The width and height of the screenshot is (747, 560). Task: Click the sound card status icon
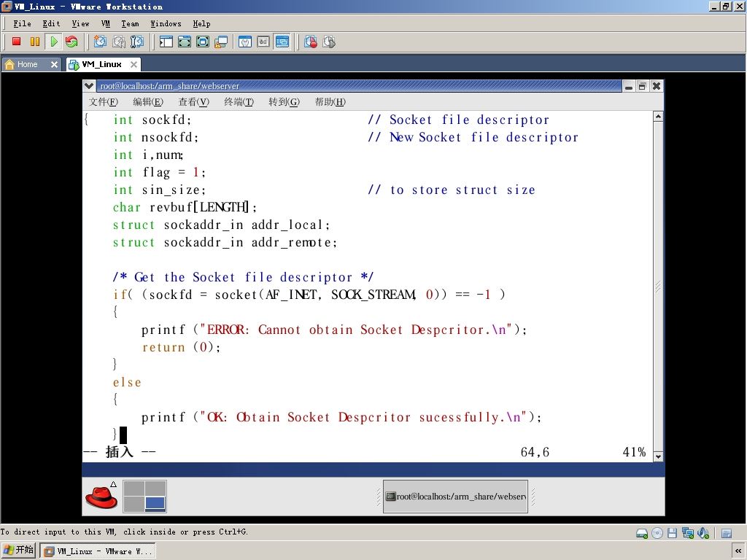[703, 533]
